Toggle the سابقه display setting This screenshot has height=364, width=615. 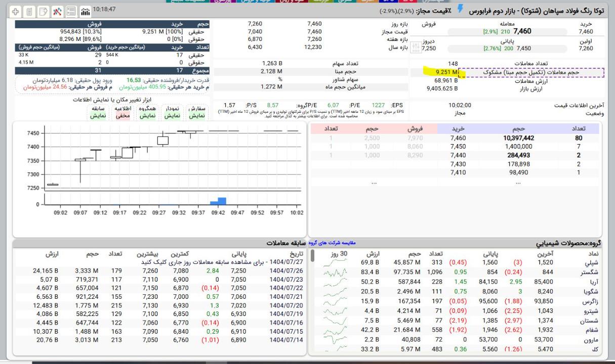click(98, 112)
